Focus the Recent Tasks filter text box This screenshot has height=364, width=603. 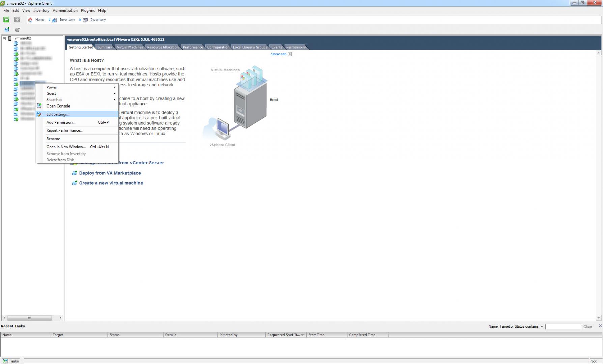pos(563,327)
